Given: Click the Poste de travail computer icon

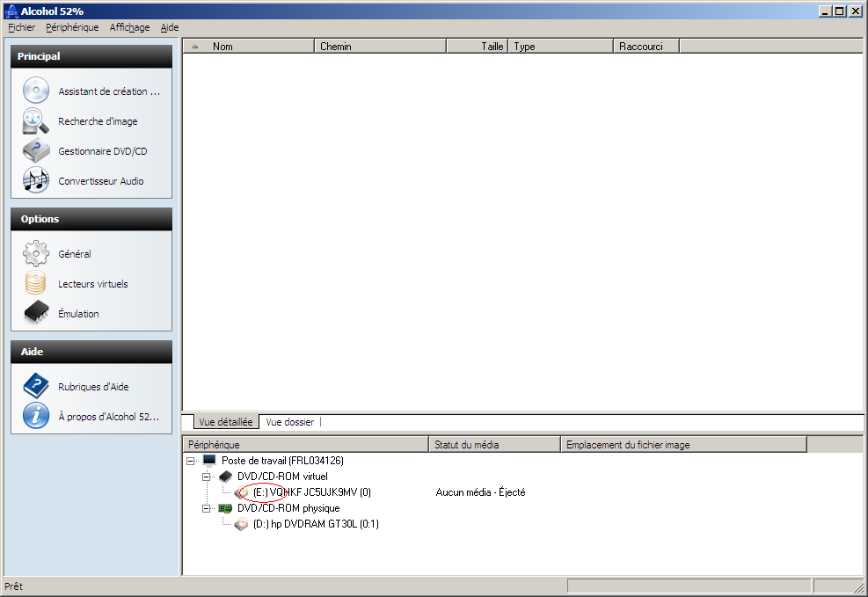Looking at the screenshot, I should pyautogui.click(x=209, y=461).
